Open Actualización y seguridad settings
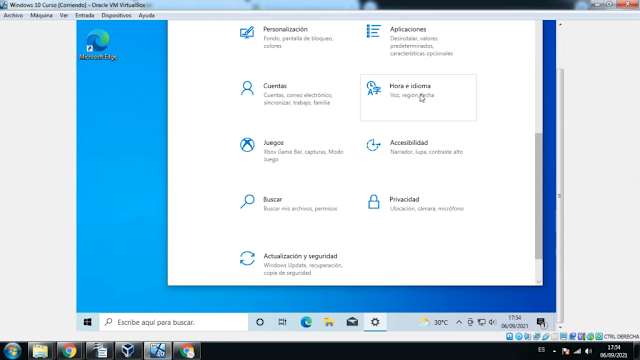 [x=292, y=264]
